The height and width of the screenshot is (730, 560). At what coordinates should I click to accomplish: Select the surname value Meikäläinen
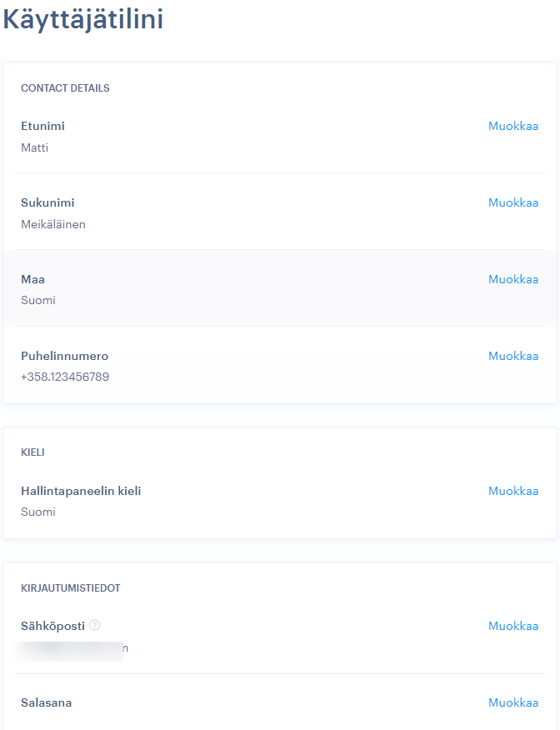click(x=53, y=224)
